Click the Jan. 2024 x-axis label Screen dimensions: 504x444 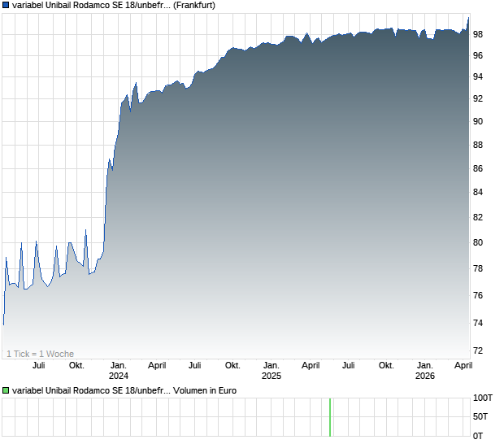coord(119,370)
